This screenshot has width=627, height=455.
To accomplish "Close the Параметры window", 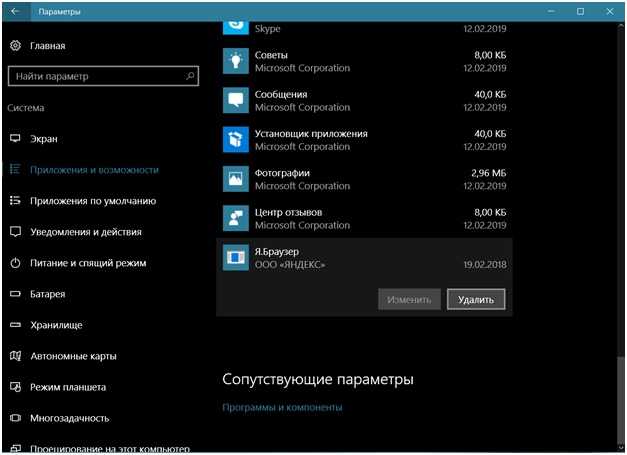I will 610,12.
